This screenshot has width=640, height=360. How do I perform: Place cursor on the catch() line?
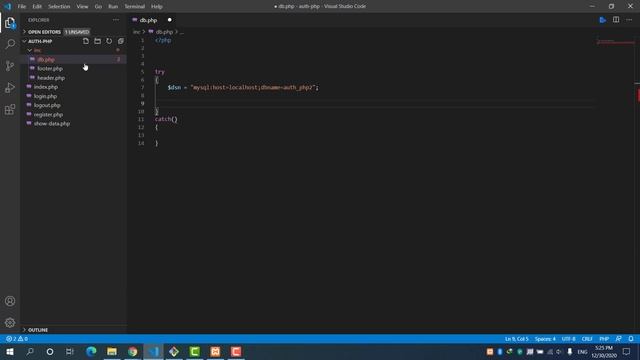166,119
